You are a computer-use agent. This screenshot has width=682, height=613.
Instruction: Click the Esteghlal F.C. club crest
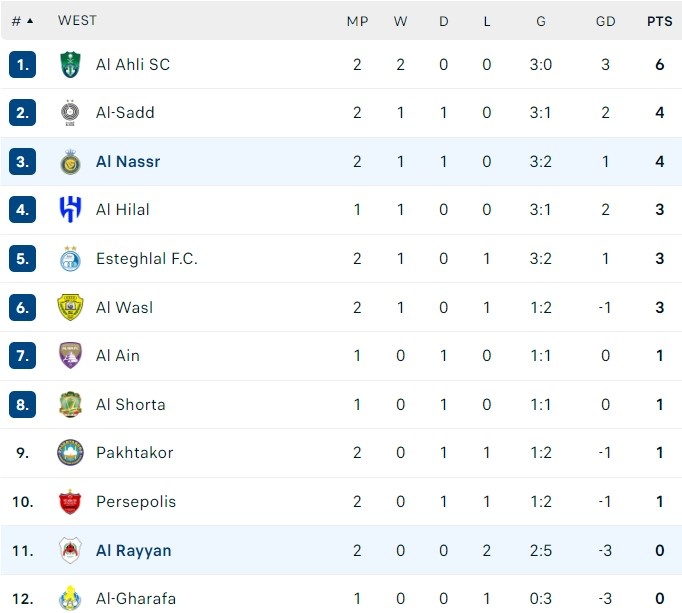coord(70,259)
